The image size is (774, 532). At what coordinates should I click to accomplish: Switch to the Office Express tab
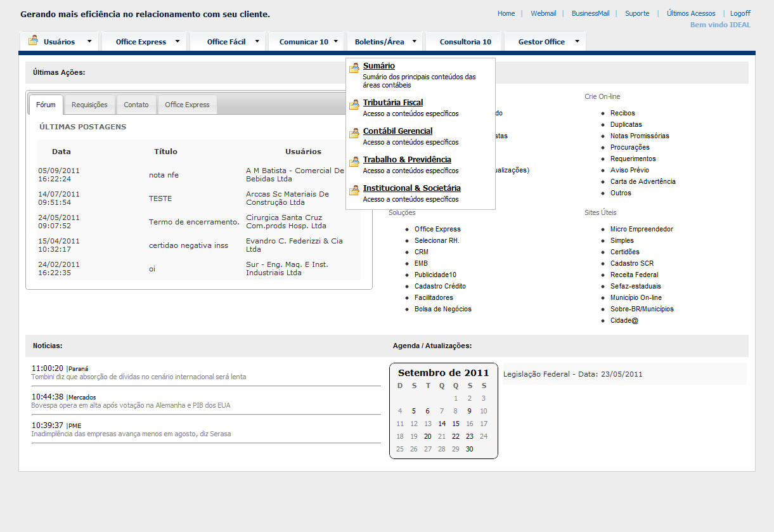tap(187, 105)
